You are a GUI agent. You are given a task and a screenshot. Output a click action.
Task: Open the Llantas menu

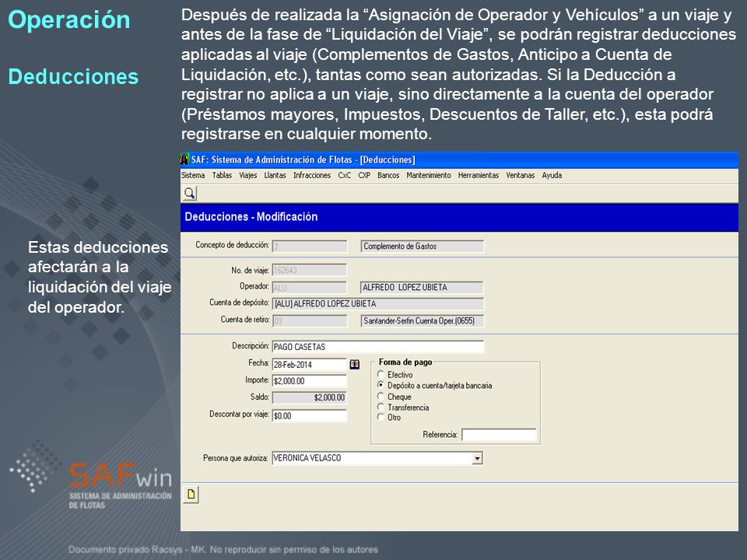275,175
